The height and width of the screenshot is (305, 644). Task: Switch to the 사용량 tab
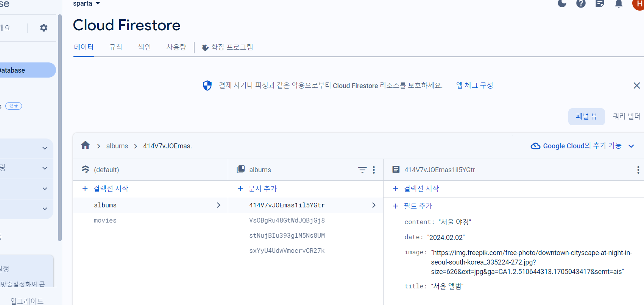pyautogui.click(x=176, y=47)
